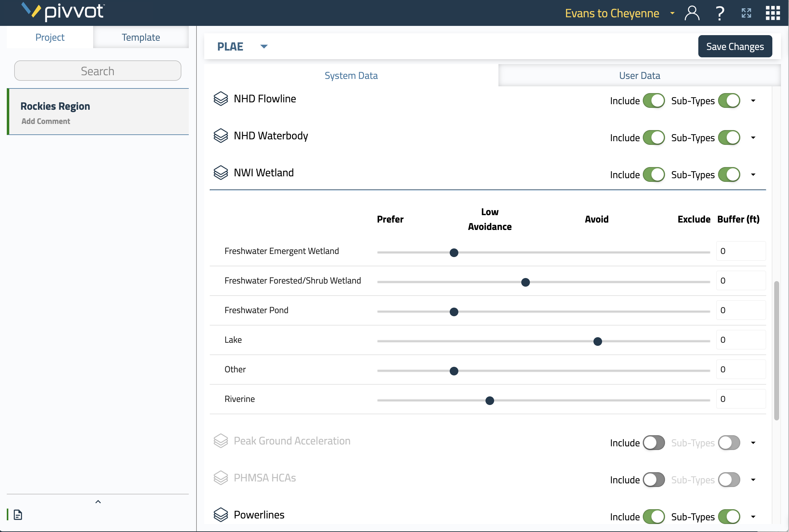Toggle Sub-Types for Powerlines
The height and width of the screenshot is (532, 789).
pyautogui.click(x=729, y=517)
